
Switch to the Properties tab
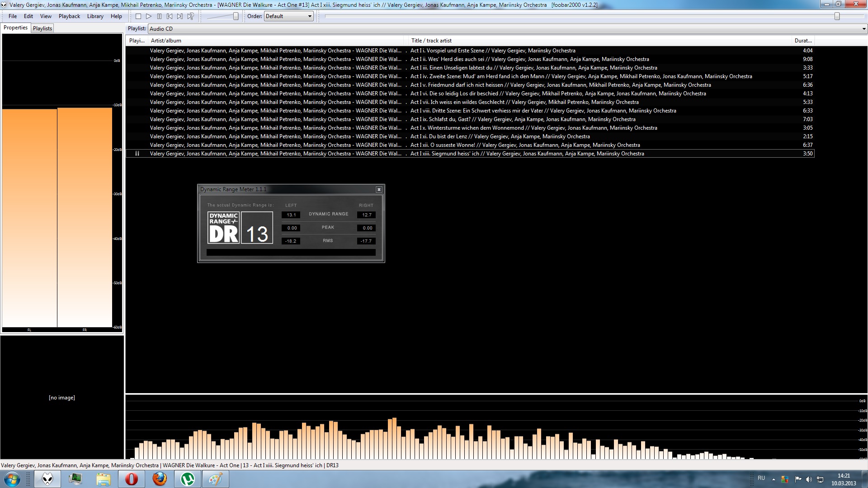tap(16, 28)
